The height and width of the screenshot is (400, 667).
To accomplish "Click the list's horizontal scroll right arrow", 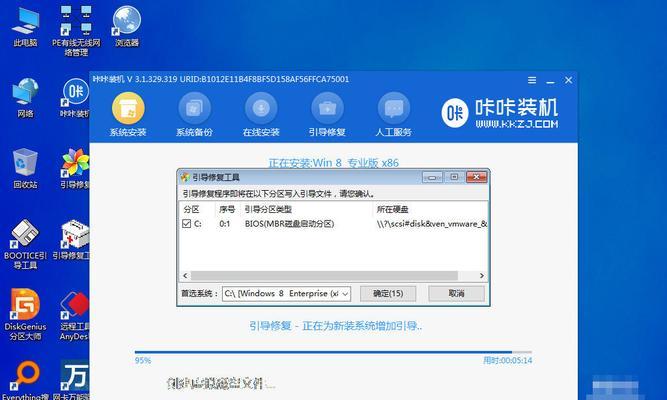I will pos(482,276).
